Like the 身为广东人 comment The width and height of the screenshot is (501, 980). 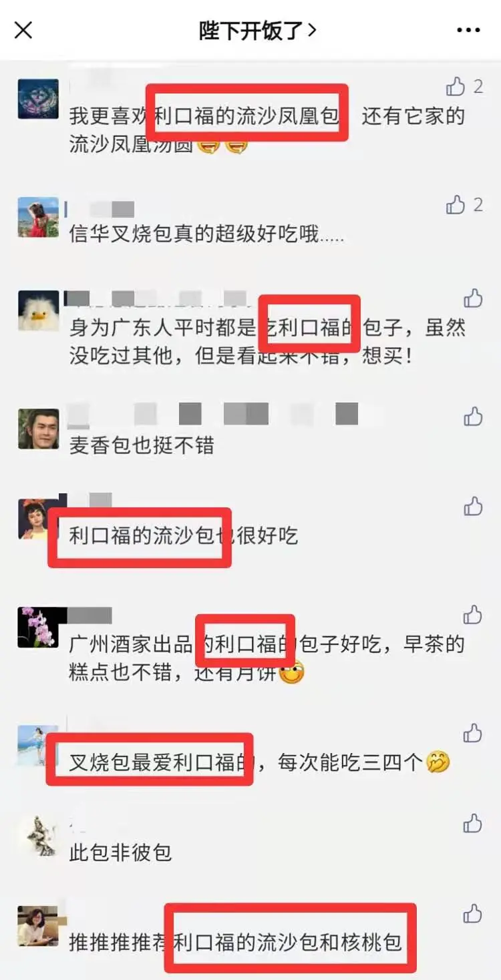(473, 298)
